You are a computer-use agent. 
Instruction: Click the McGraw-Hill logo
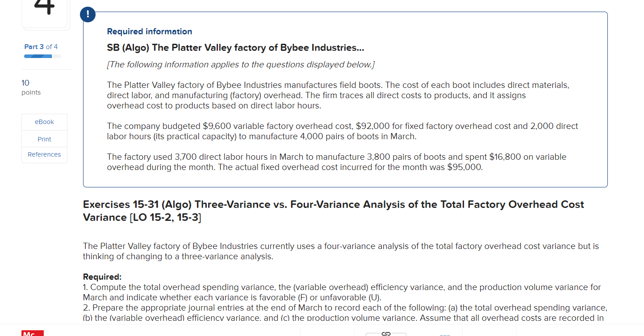coord(33,333)
